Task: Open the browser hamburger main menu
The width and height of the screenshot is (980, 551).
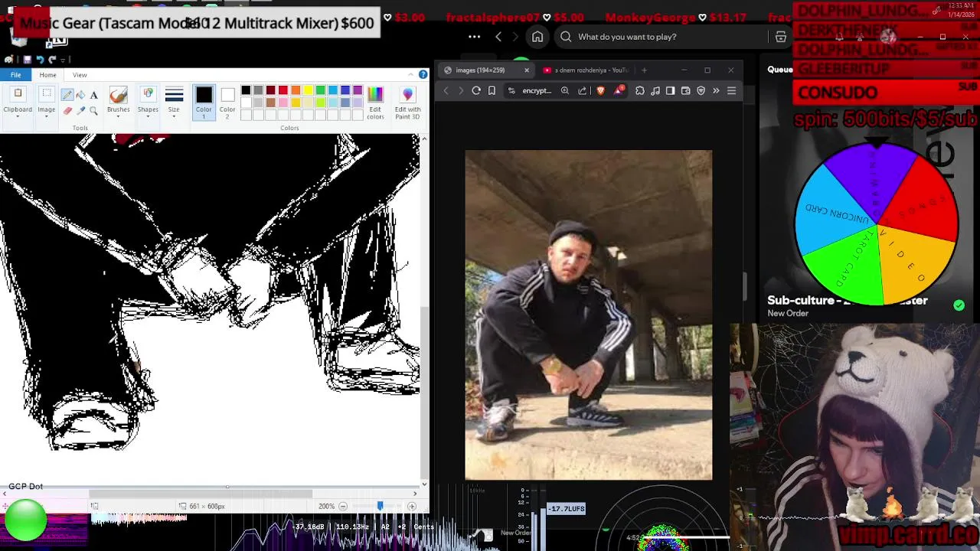Action: coord(731,90)
